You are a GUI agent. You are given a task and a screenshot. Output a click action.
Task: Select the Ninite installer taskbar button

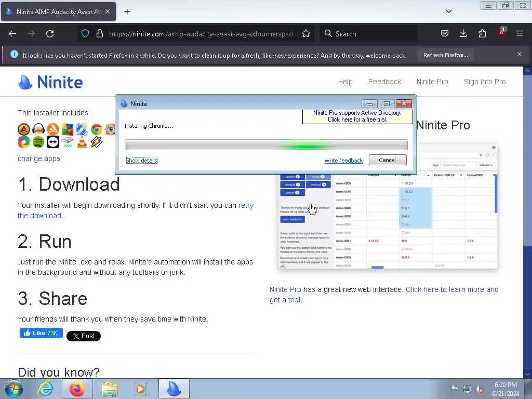point(174,389)
